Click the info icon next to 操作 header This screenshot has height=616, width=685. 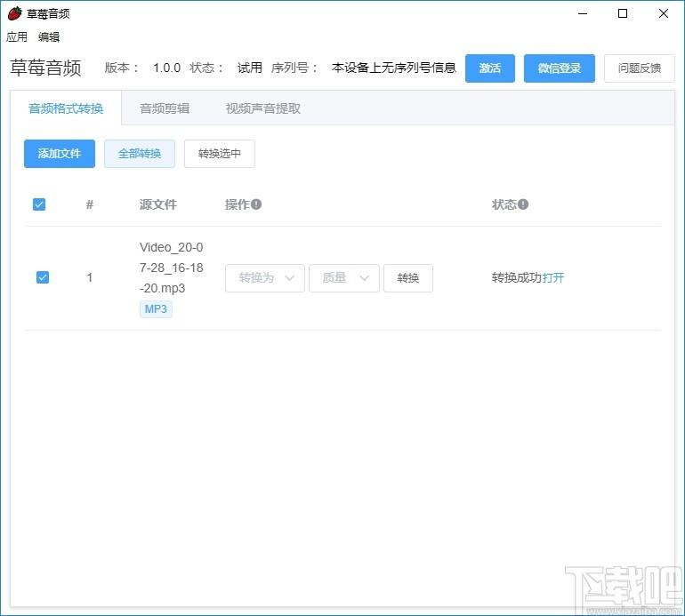click(256, 204)
